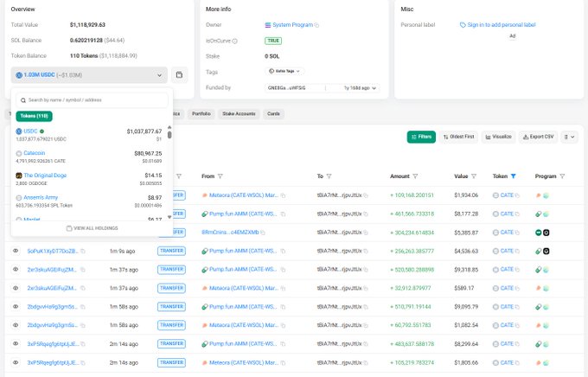Toggle eye icon on the +105,219.783274 row
The height and width of the screenshot is (377, 588).
16,362
